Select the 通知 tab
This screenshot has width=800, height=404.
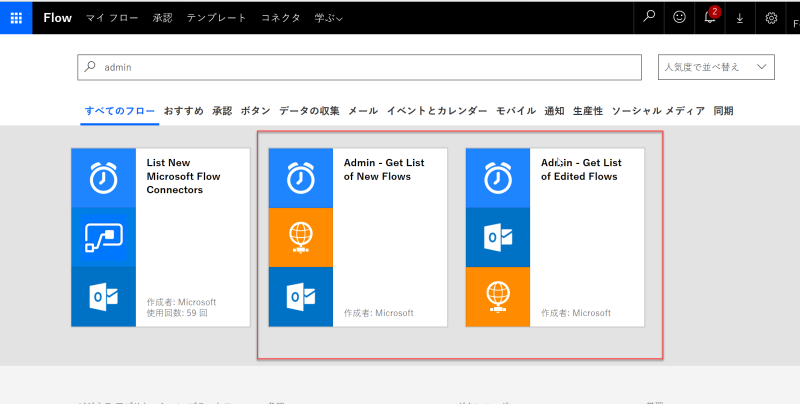pos(554,111)
